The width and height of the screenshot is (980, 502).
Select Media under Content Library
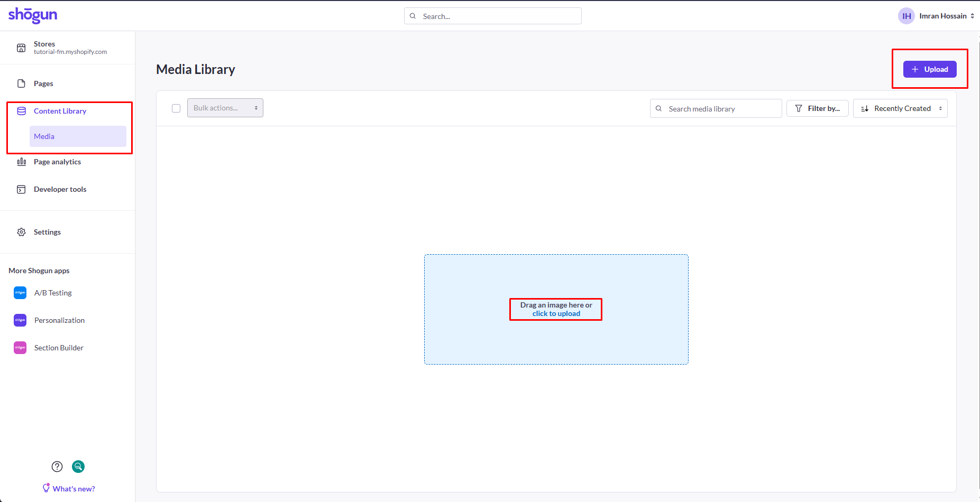point(78,136)
